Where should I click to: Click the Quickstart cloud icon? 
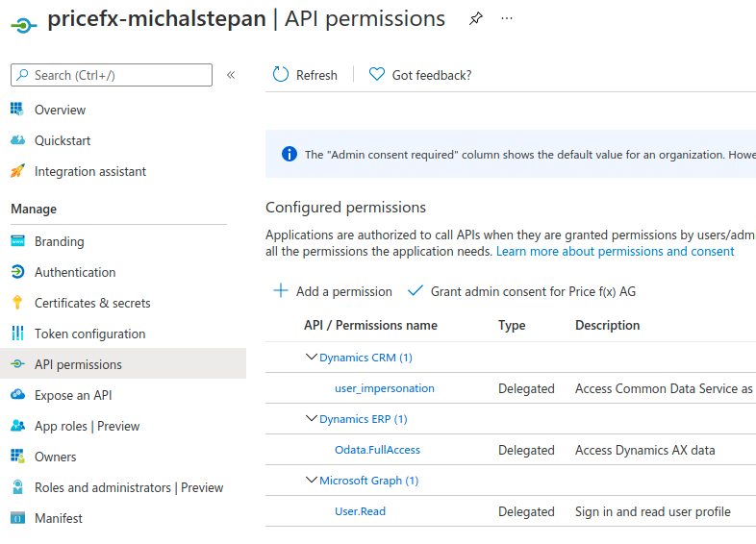tap(17, 140)
